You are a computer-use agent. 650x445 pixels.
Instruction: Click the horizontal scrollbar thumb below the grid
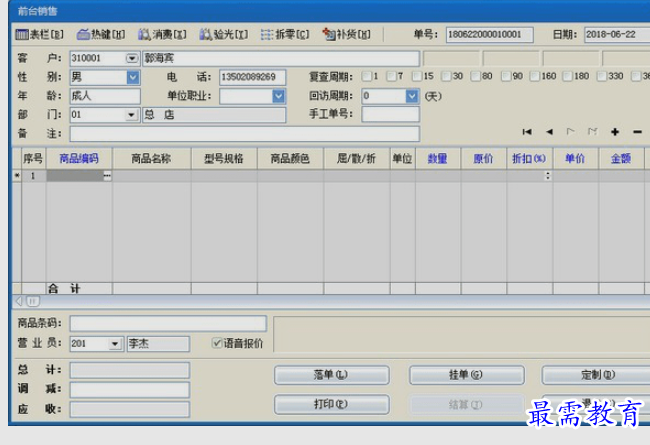click(33, 301)
